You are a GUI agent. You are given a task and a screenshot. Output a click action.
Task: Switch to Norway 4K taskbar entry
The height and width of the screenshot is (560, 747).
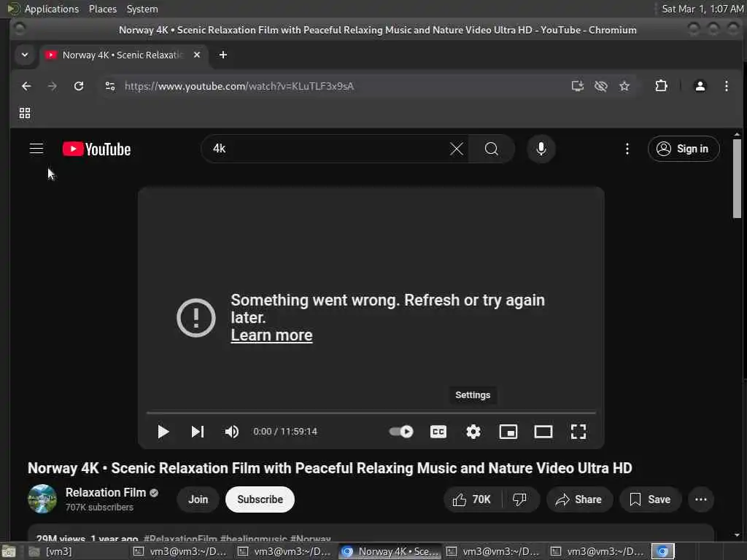tap(390, 551)
